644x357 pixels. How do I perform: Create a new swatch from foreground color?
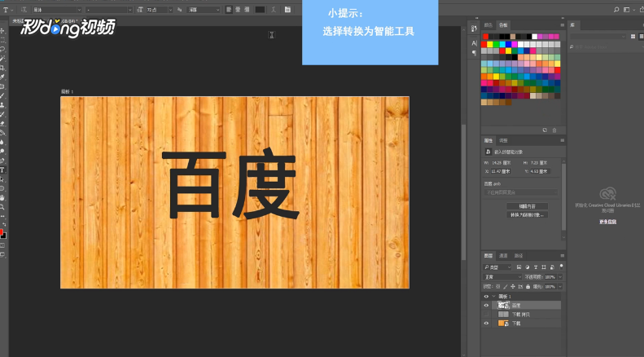545,130
